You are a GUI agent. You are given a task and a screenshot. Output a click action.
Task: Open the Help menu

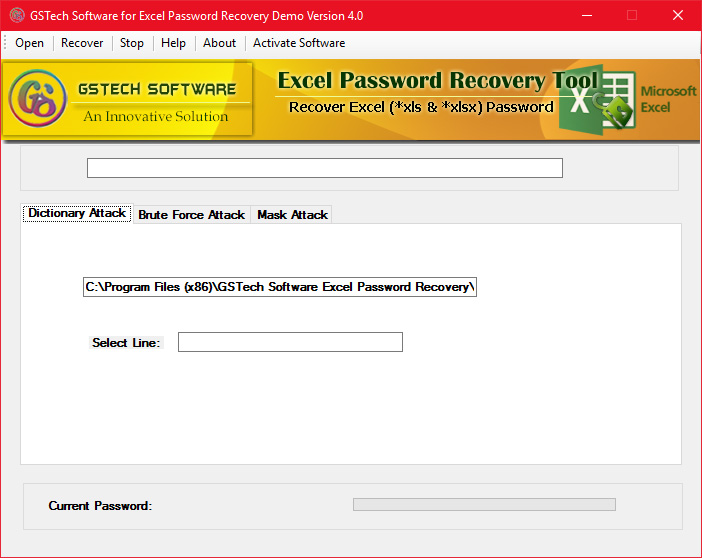[x=173, y=43]
